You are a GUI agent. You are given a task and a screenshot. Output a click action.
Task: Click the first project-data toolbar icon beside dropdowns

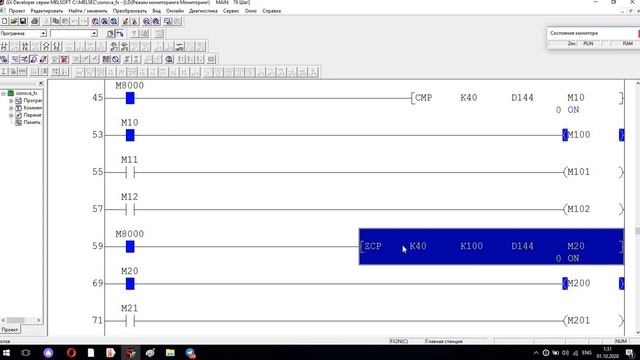(x=111, y=33)
